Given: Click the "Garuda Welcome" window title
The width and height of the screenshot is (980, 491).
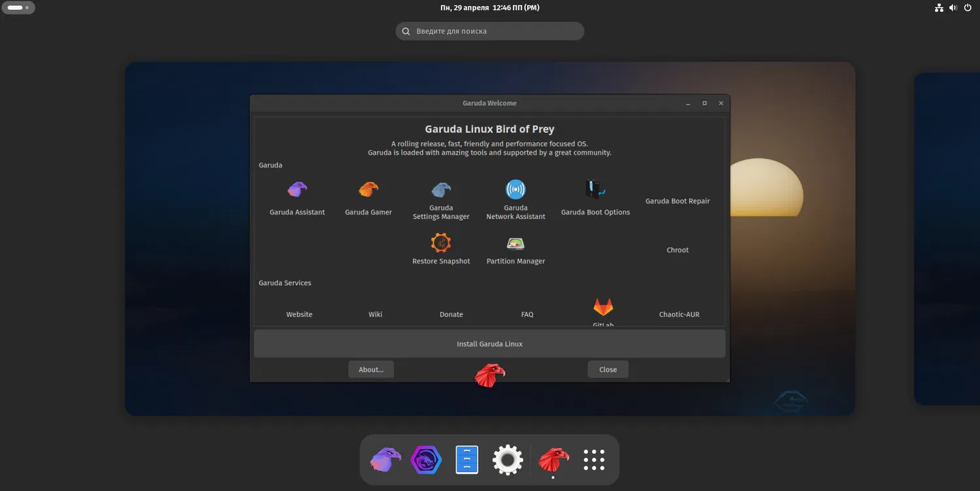Looking at the screenshot, I should (489, 103).
